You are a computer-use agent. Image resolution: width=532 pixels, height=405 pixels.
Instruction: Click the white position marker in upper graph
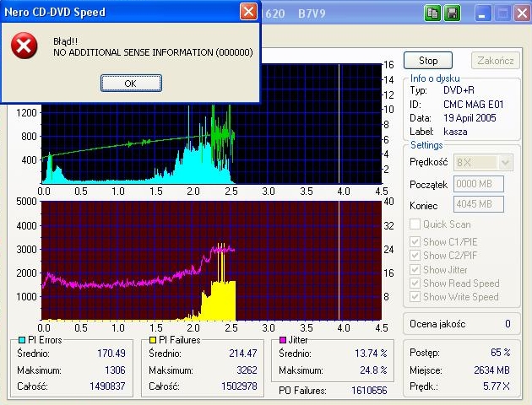click(339, 124)
